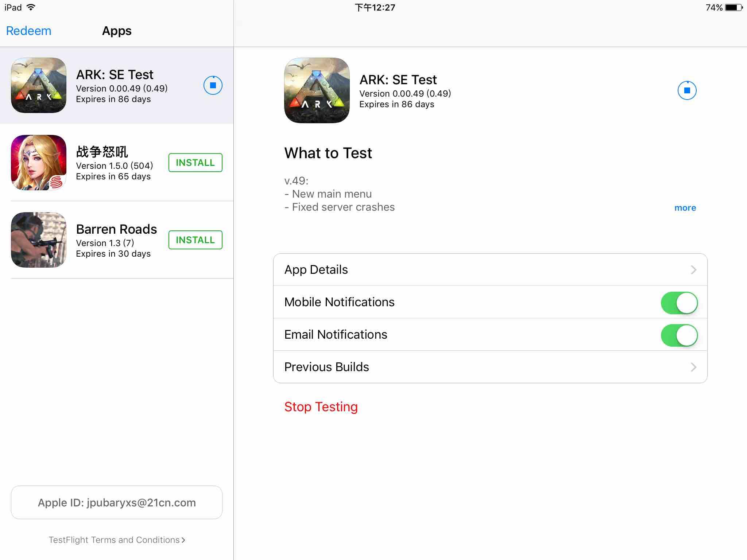Install 战争怒吼 version 1.5.0
Viewport: 747px width, 560px height.
point(196,163)
